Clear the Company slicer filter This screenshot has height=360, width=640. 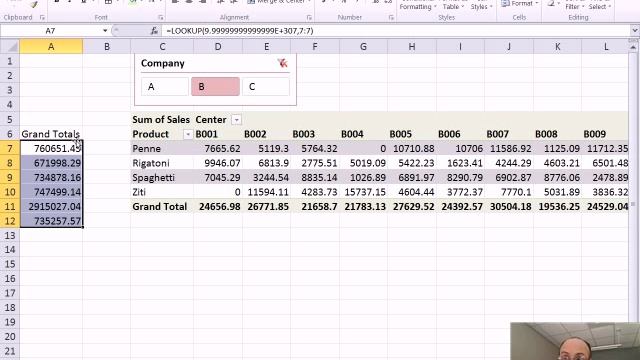click(282, 63)
